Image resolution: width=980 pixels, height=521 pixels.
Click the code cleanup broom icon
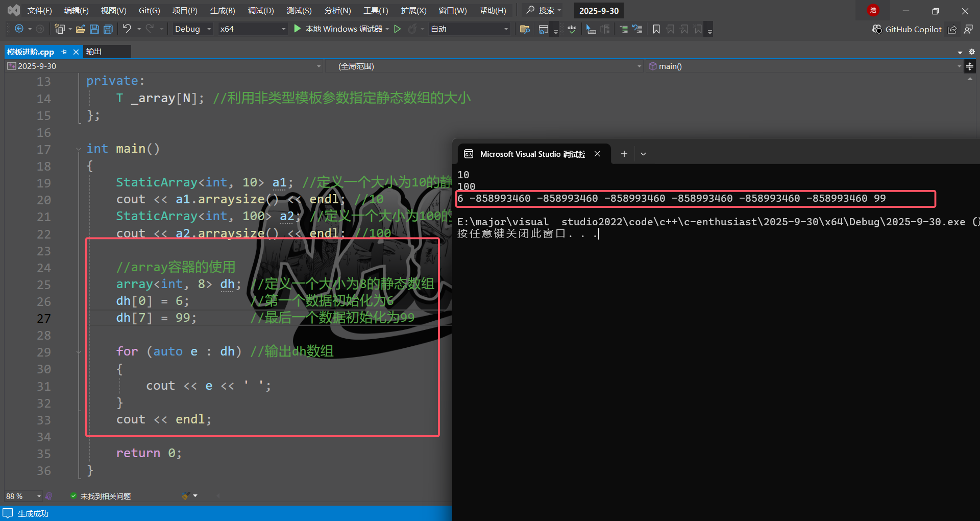click(186, 496)
